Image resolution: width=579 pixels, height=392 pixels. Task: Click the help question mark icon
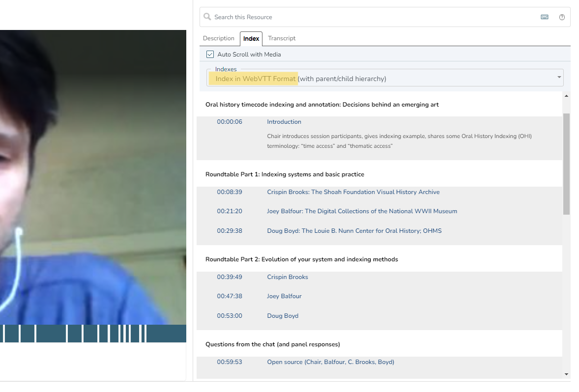562,17
